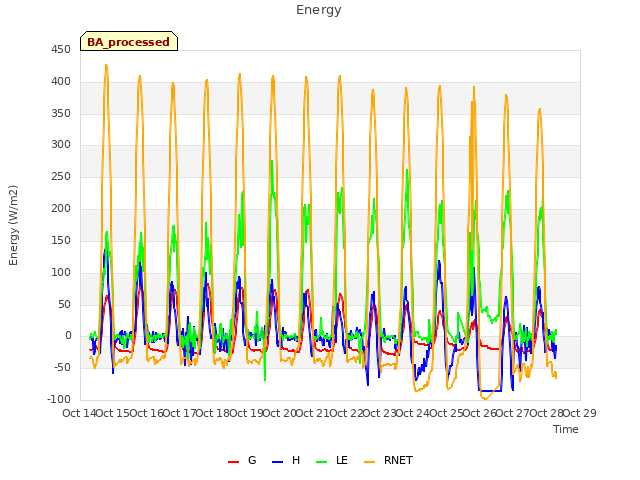The image size is (640, 480).
Task: Click the 450 y-axis value
Action: [x=61, y=49]
